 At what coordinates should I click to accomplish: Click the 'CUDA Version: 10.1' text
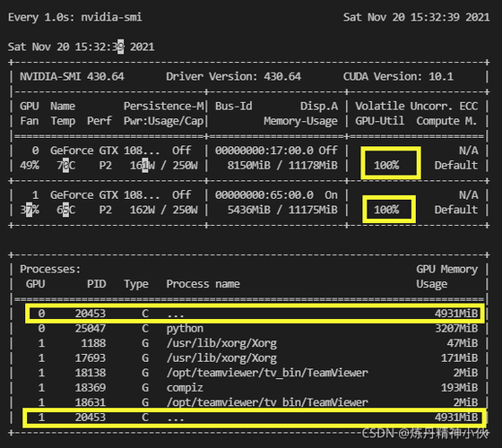398,76
